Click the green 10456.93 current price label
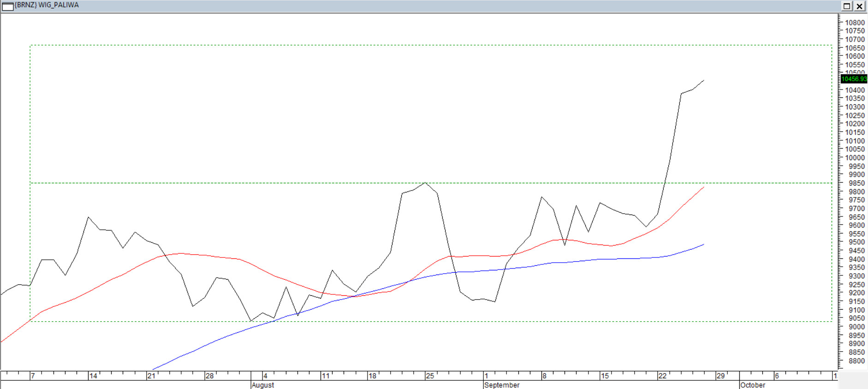 point(854,79)
